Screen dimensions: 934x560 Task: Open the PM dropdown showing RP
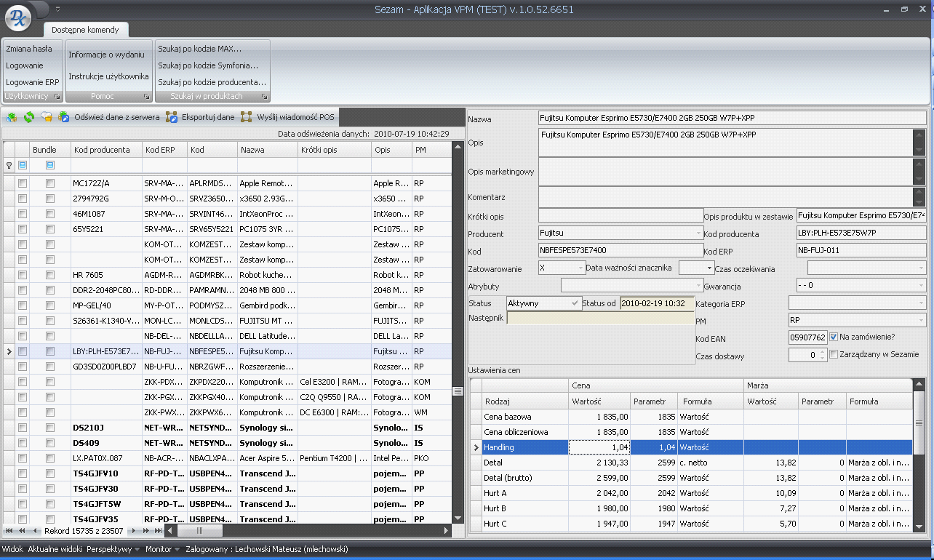click(921, 320)
